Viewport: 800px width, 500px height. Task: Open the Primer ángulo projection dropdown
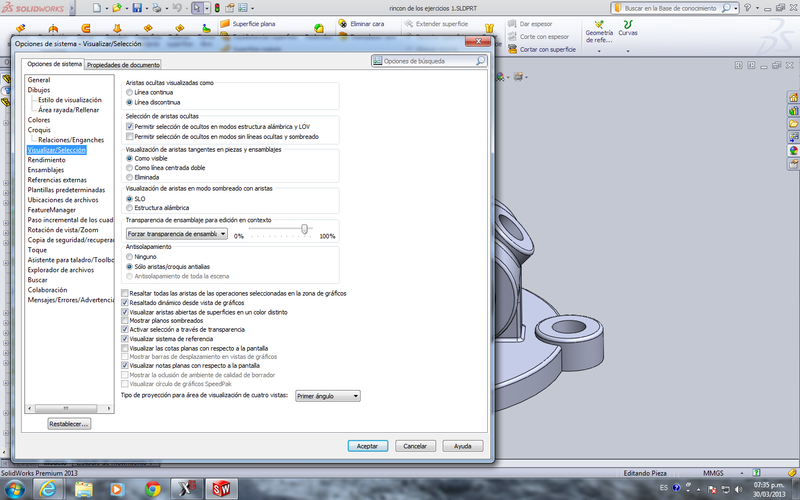[328, 396]
